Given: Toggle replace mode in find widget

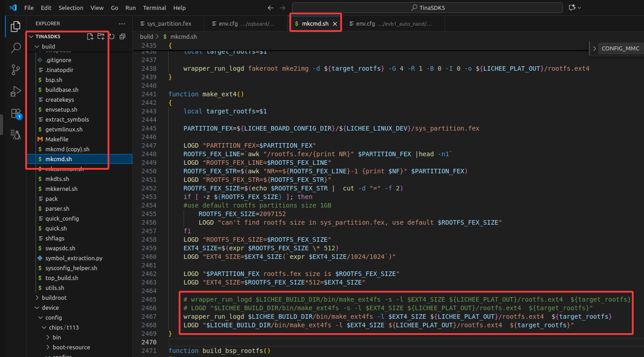Looking at the screenshot, I should [x=594, y=49].
